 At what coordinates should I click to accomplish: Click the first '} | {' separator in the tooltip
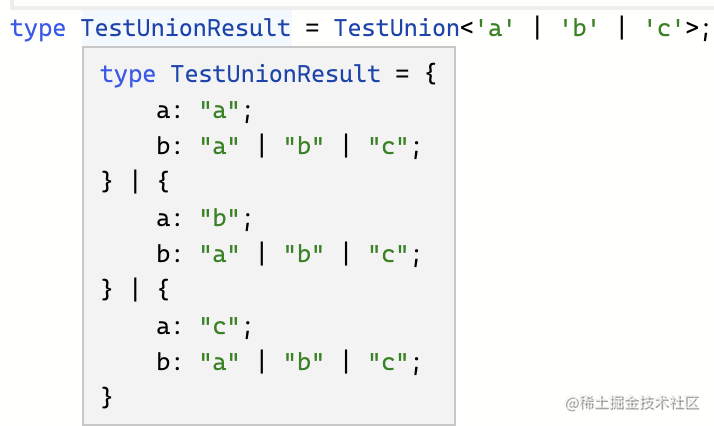coord(136,182)
